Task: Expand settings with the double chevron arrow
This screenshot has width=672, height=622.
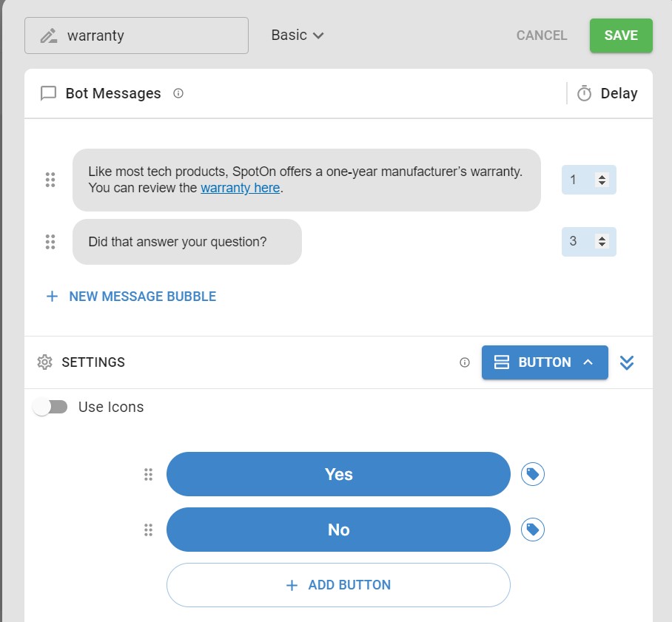Action: pos(627,362)
